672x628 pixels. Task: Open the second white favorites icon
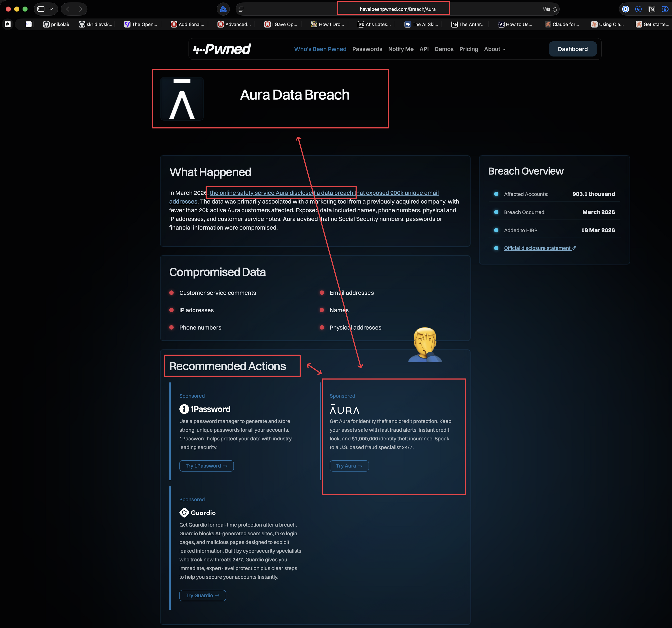29,24
